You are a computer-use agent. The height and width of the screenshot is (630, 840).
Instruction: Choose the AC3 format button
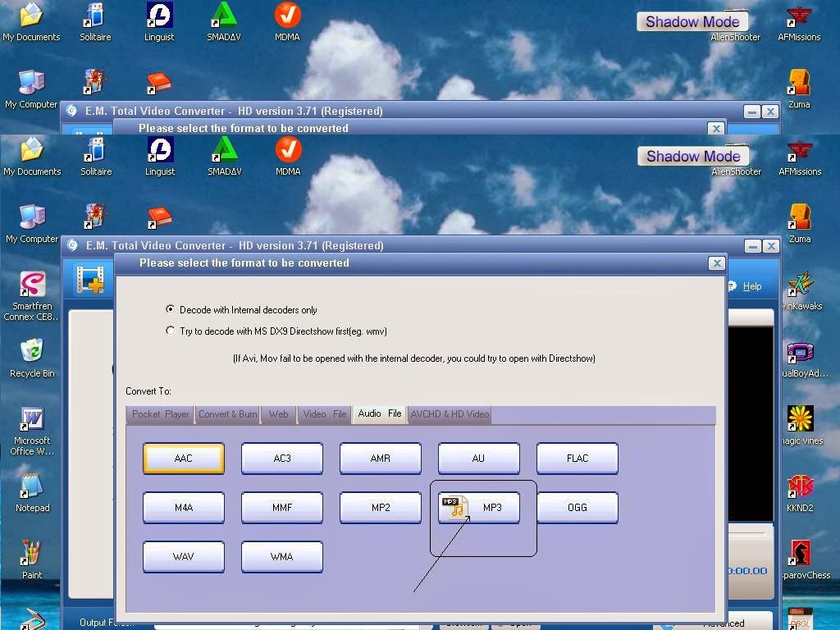[282, 459]
